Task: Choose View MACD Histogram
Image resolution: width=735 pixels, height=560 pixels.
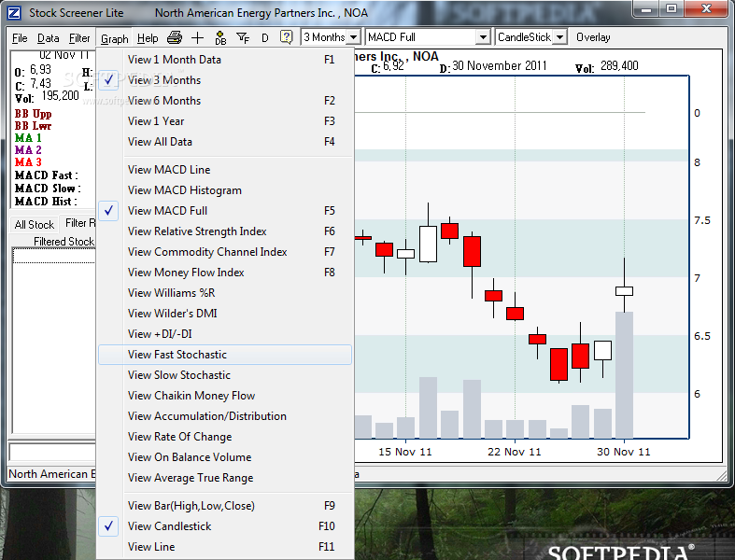Action: click(x=225, y=190)
